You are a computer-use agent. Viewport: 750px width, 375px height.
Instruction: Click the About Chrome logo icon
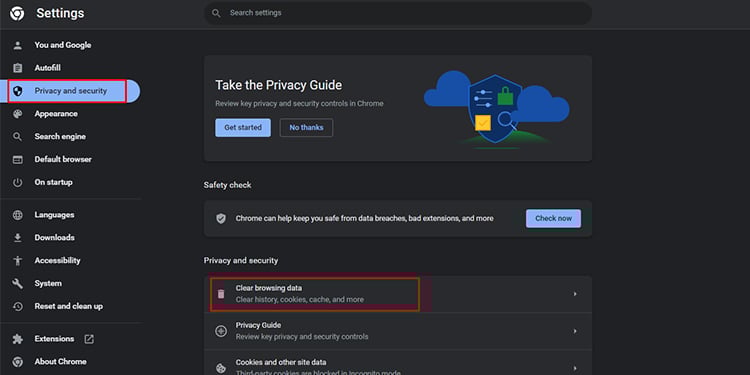(x=18, y=362)
